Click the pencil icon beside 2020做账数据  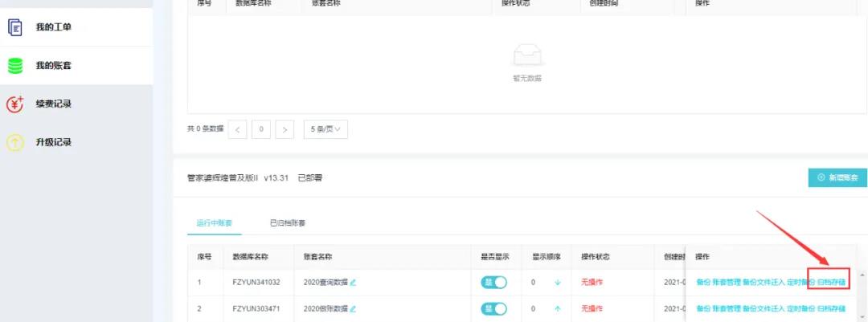(x=353, y=308)
